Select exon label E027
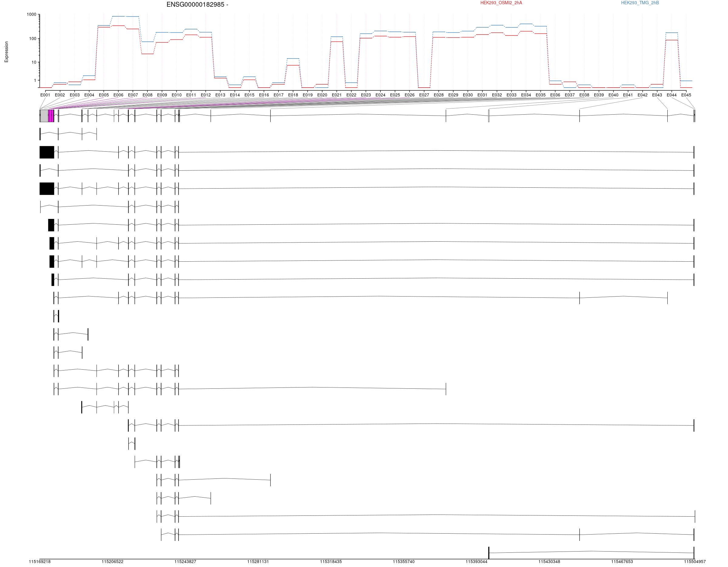The width and height of the screenshot is (728, 567). [424, 95]
